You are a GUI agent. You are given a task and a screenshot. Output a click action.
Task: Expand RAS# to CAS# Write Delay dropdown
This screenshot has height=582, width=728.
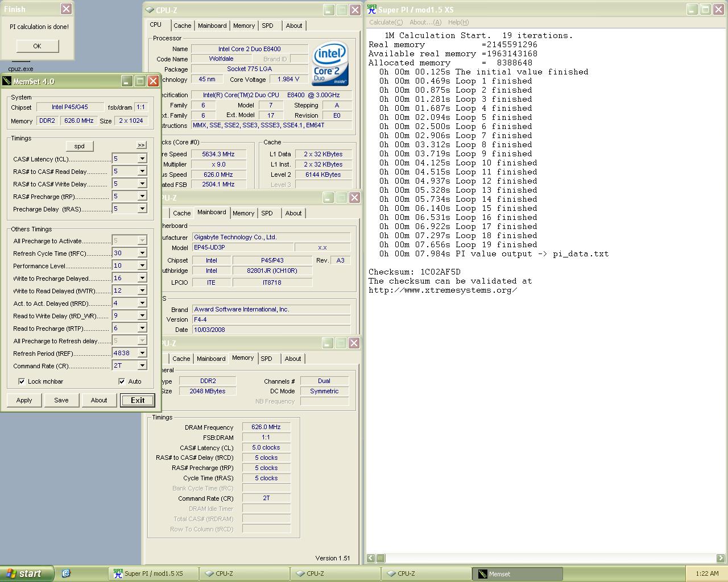pyautogui.click(x=142, y=184)
